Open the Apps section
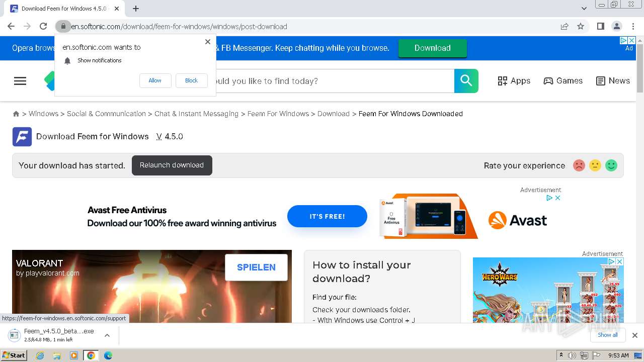The height and width of the screenshot is (362, 644). 514,81
